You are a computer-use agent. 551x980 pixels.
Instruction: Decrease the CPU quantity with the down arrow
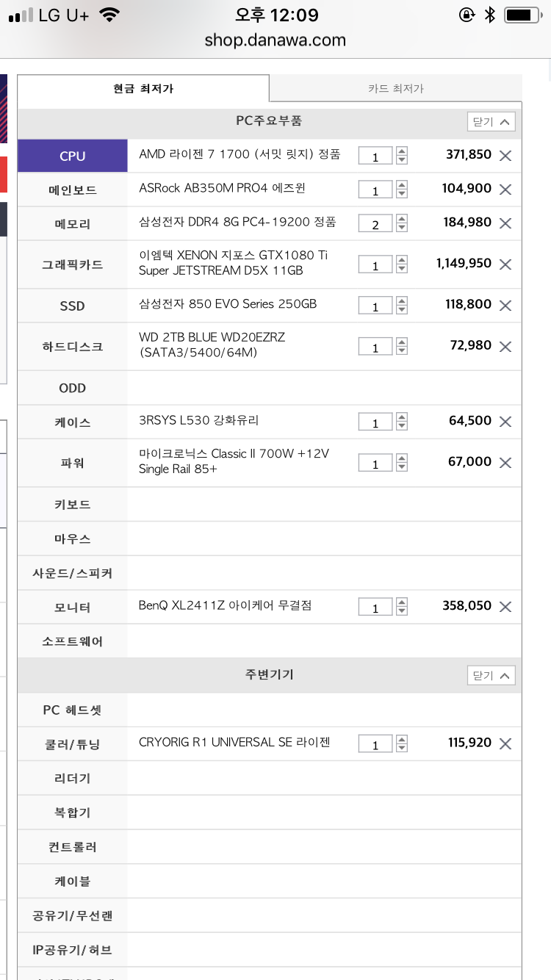tap(401, 160)
